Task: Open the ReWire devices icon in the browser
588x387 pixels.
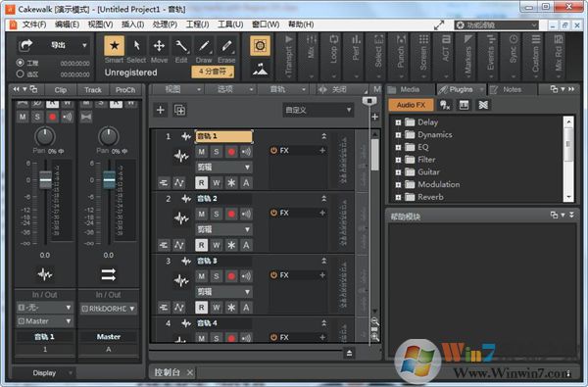Action: tap(483, 105)
